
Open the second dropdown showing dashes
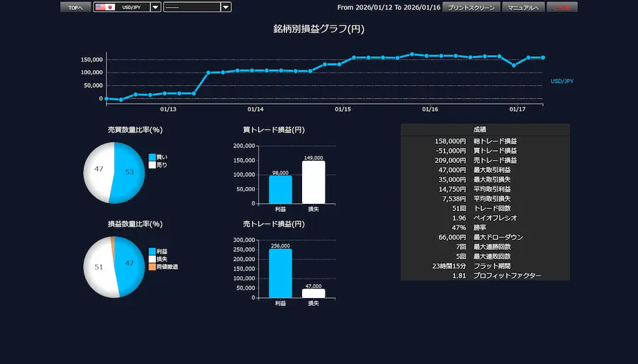click(197, 7)
